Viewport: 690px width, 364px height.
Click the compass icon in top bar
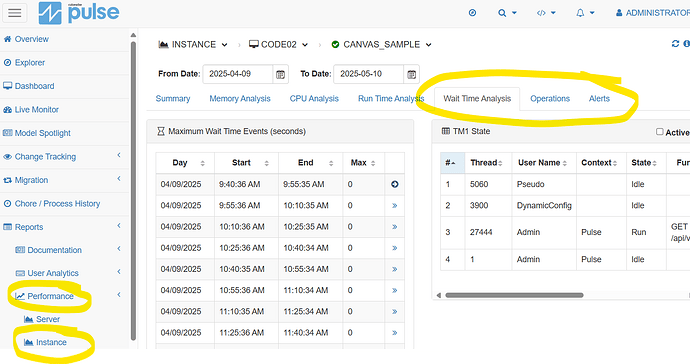tap(472, 13)
